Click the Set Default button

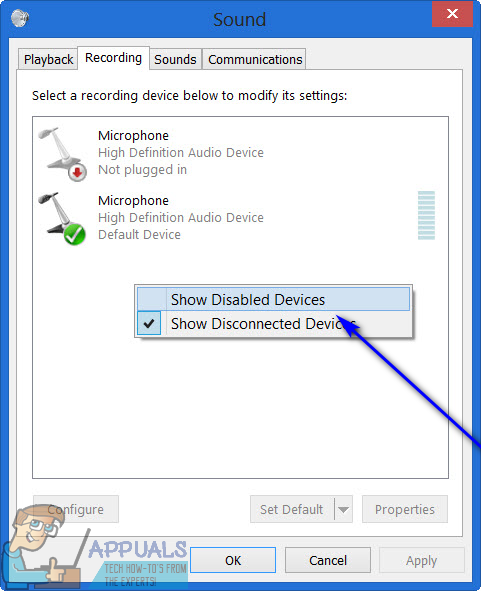coord(292,509)
